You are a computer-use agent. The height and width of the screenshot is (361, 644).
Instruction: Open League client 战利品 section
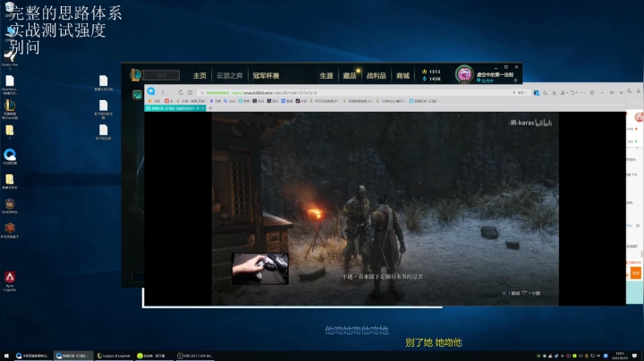377,75
